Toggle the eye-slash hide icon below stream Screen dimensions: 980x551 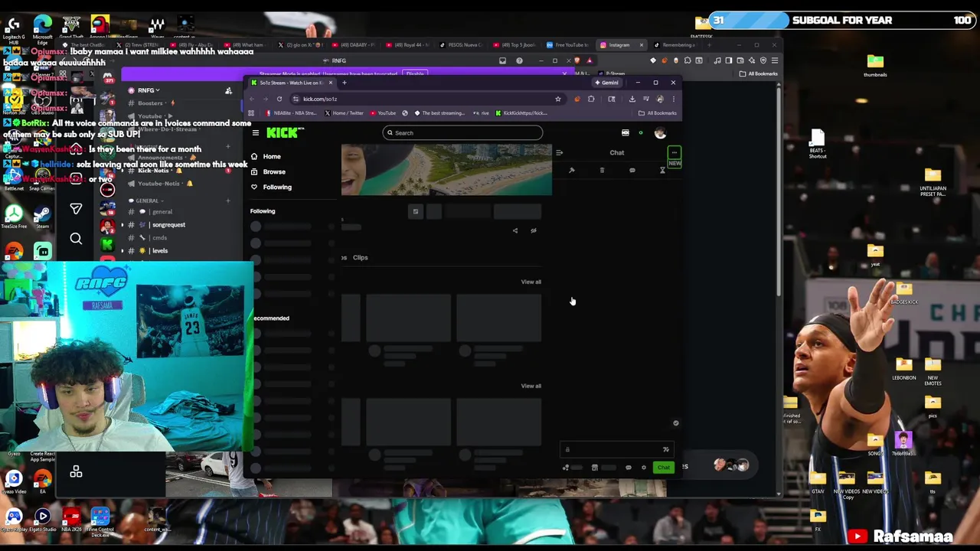coord(534,230)
